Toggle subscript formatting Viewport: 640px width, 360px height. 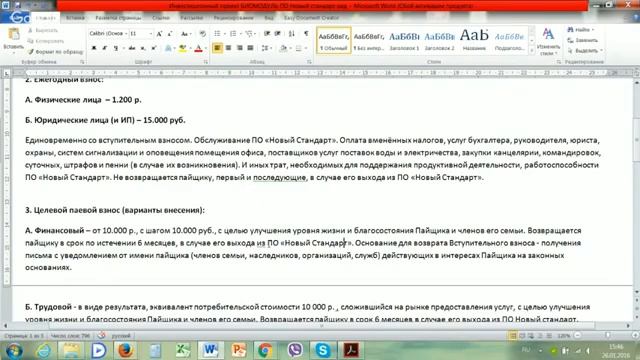[x=143, y=48]
